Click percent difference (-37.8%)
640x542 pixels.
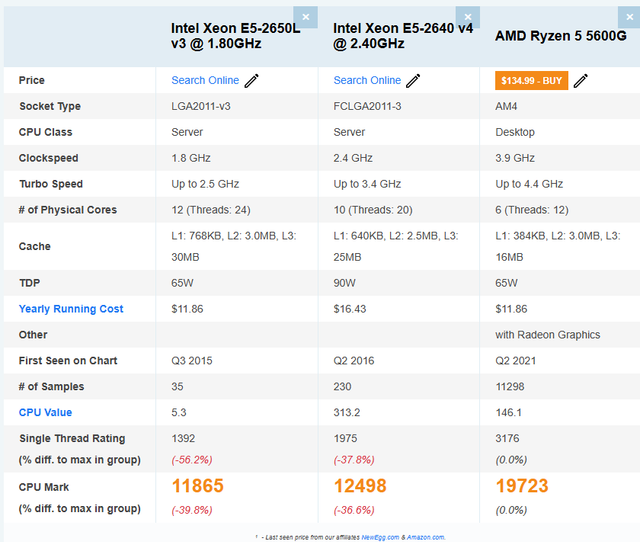pyautogui.click(x=354, y=460)
